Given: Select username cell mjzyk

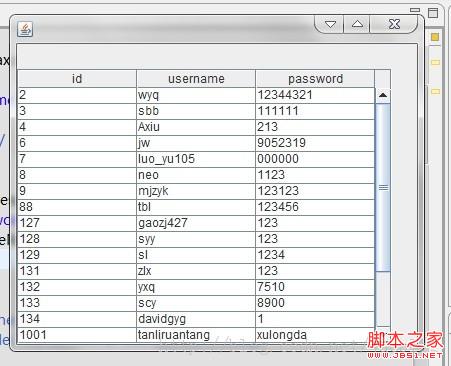Looking at the screenshot, I should pos(196,191).
